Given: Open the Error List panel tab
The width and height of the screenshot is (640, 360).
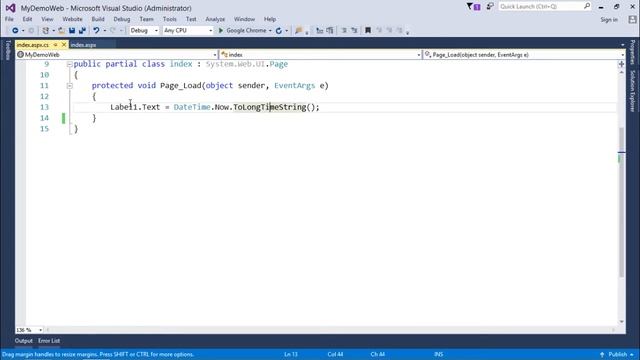Looking at the screenshot, I should pos(49,341).
